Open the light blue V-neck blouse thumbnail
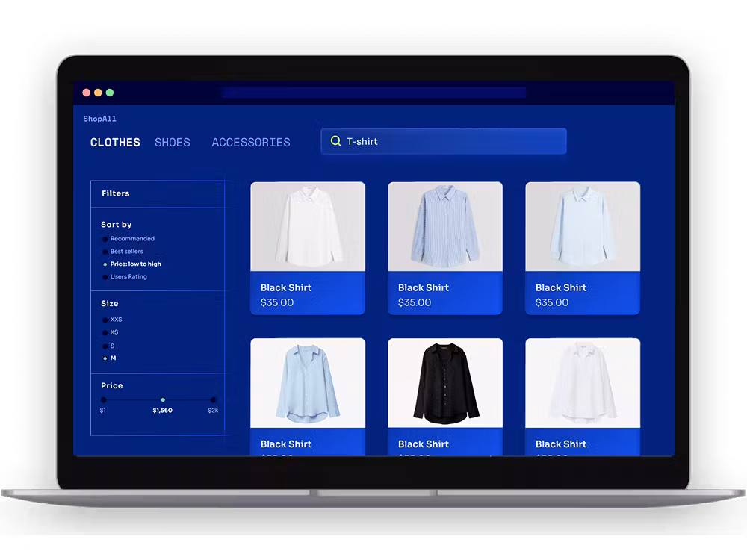The width and height of the screenshot is (747, 560). pyautogui.click(x=308, y=383)
